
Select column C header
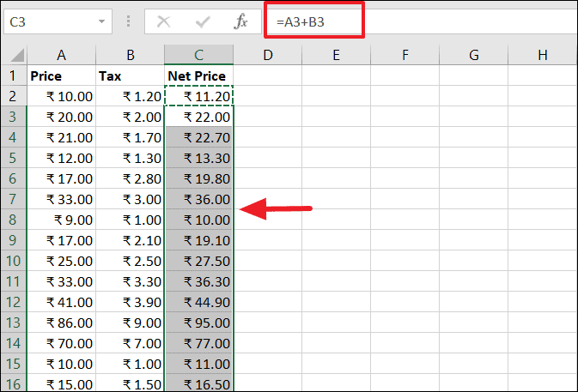coord(198,55)
